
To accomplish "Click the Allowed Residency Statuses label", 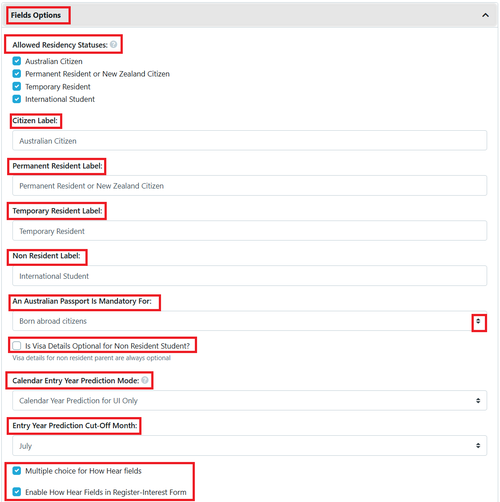I will 60,45.
